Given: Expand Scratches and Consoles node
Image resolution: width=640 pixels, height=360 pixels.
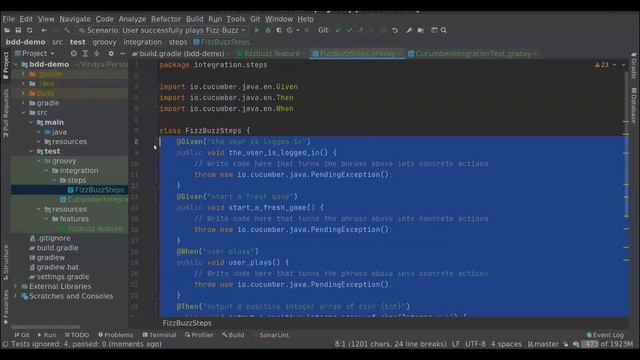Looking at the screenshot, I should pyautogui.click(x=16, y=296).
